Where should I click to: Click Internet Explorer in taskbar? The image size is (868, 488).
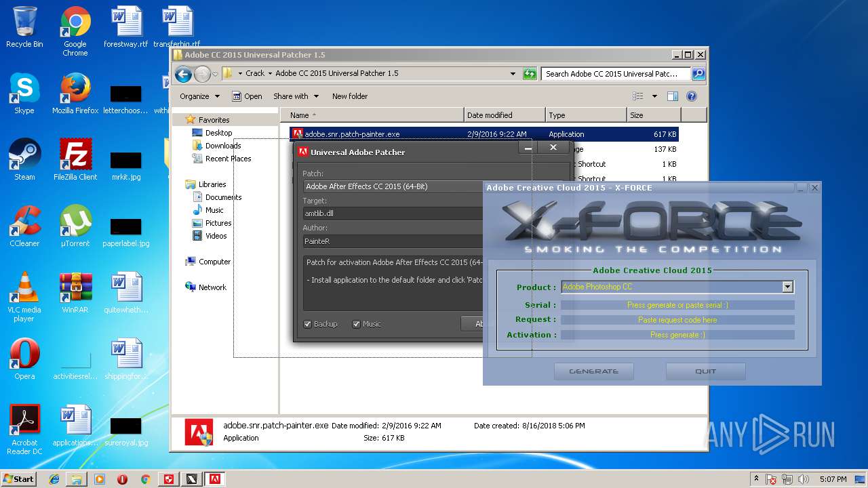click(x=54, y=479)
